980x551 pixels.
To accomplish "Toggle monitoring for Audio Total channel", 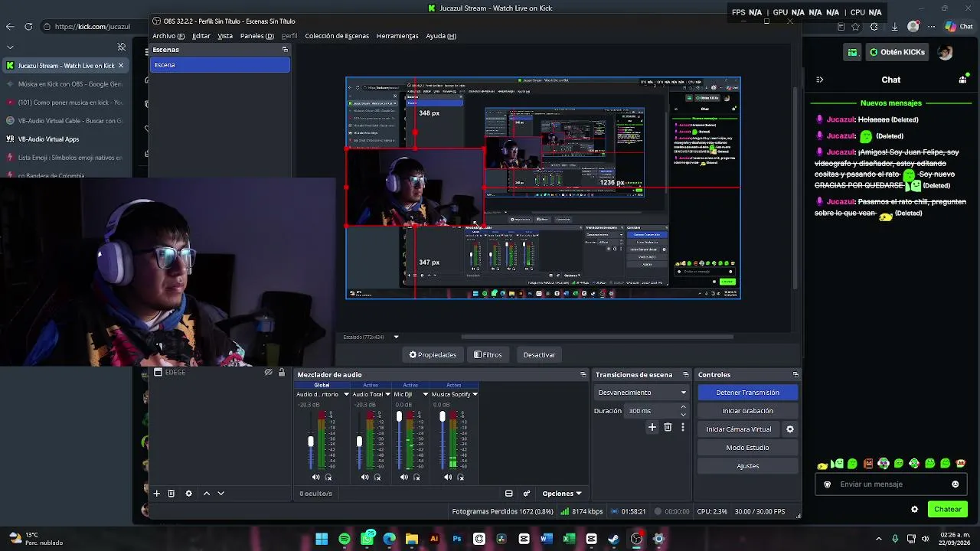I will [377, 478].
